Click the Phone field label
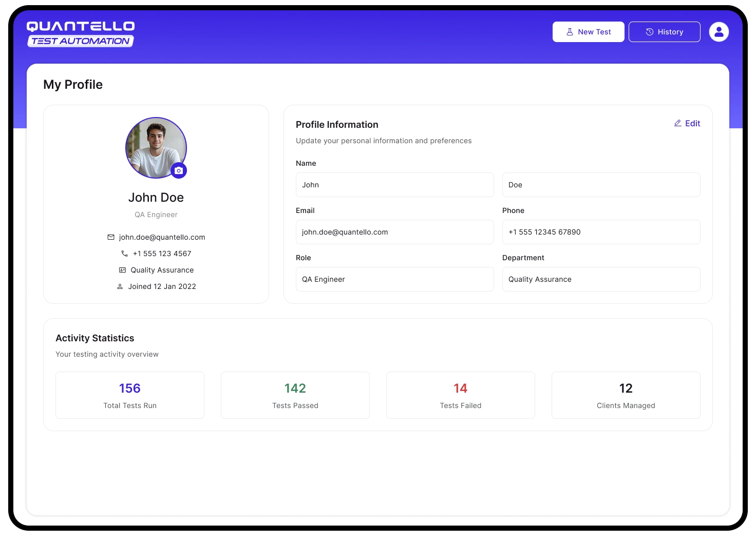The height and width of the screenshot is (542, 756). pos(513,210)
